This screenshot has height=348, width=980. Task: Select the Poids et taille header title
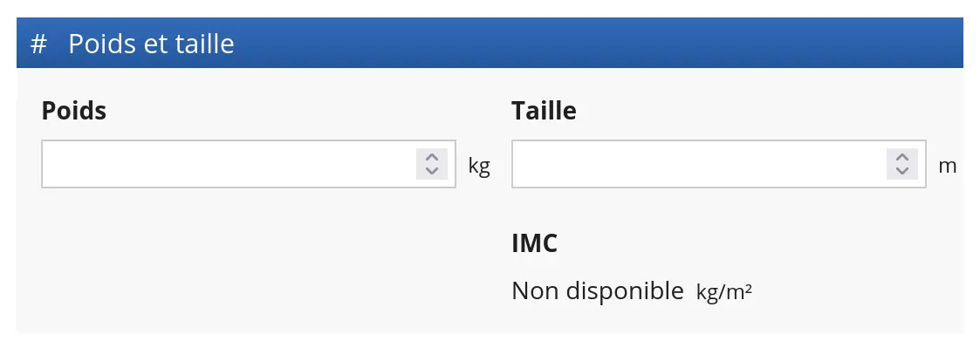coord(151,44)
